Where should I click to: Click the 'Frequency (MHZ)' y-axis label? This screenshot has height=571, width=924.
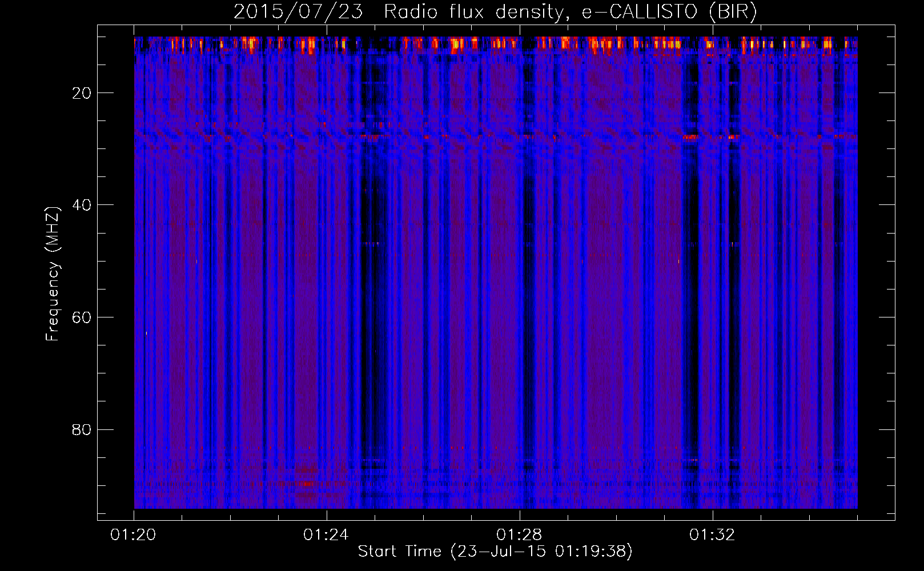pyautogui.click(x=53, y=274)
